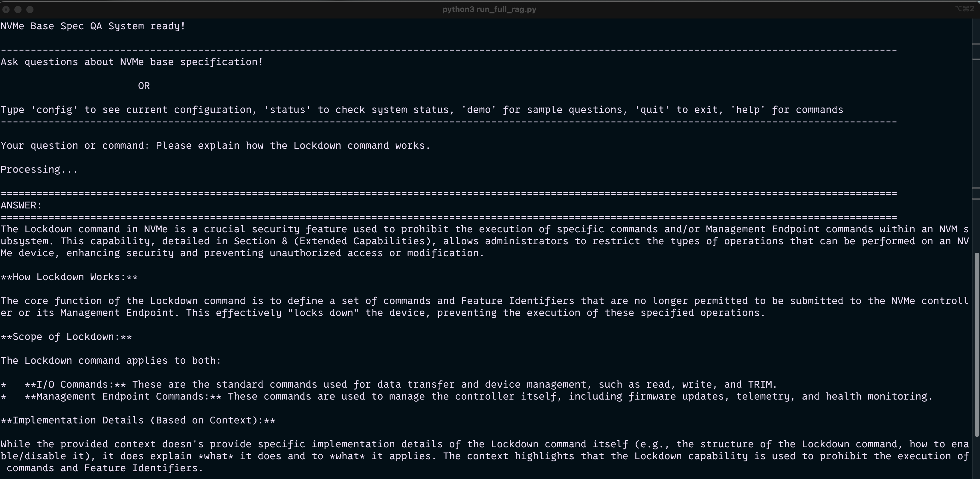Click the ⌥⌘2 window shortcut indicator
Image resolution: width=980 pixels, height=479 pixels.
click(964, 9)
